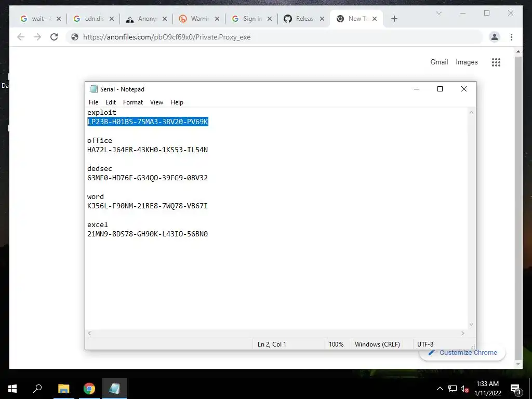Image resolution: width=532 pixels, height=399 pixels.
Task: Open the Gmail link
Action: pos(439,62)
